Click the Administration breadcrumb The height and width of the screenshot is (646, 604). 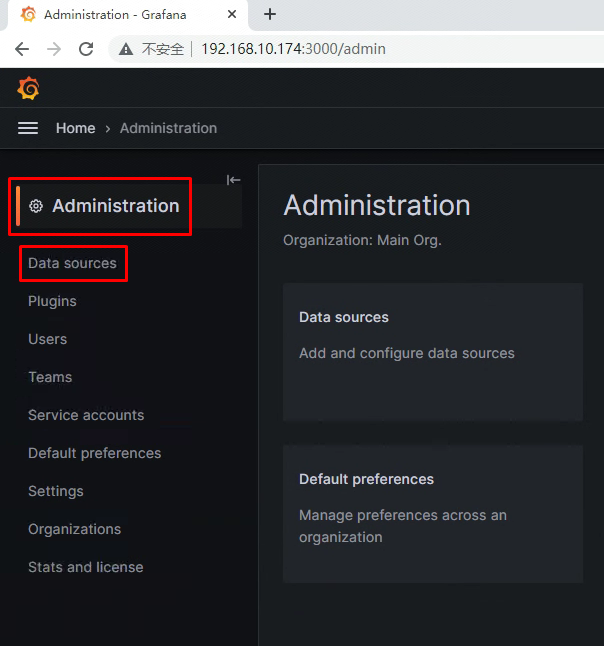(x=168, y=128)
